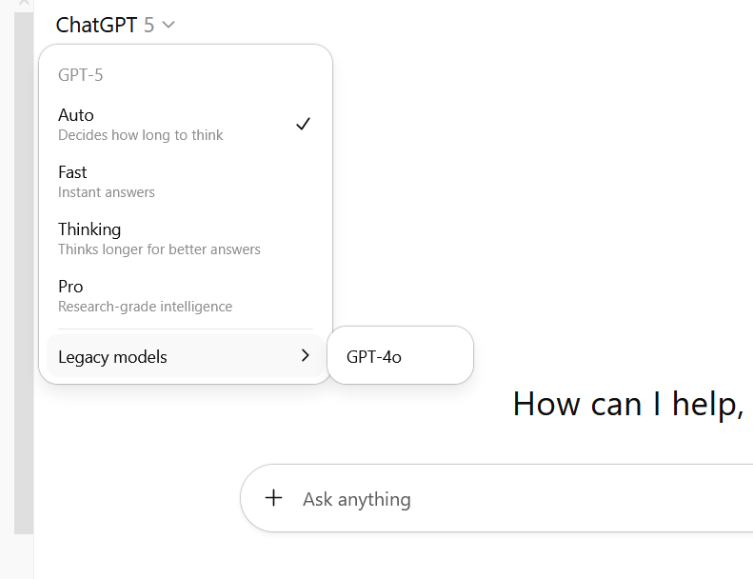This screenshot has height=579, width=753.
Task: Focus the Ask anything input field
Action: pos(500,499)
